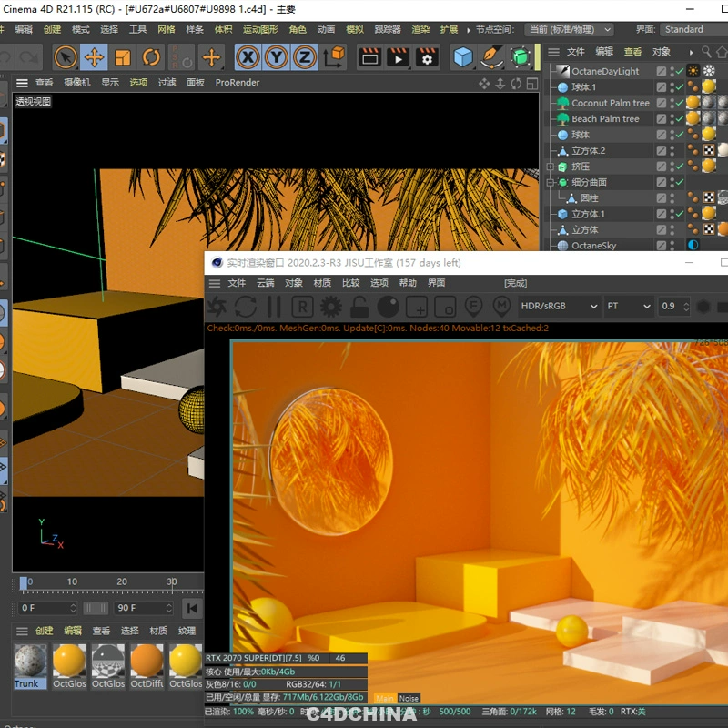Open the HDR/sRGB dropdown
The height and width of the screenshot is (728, 728).
coord(559,307)
